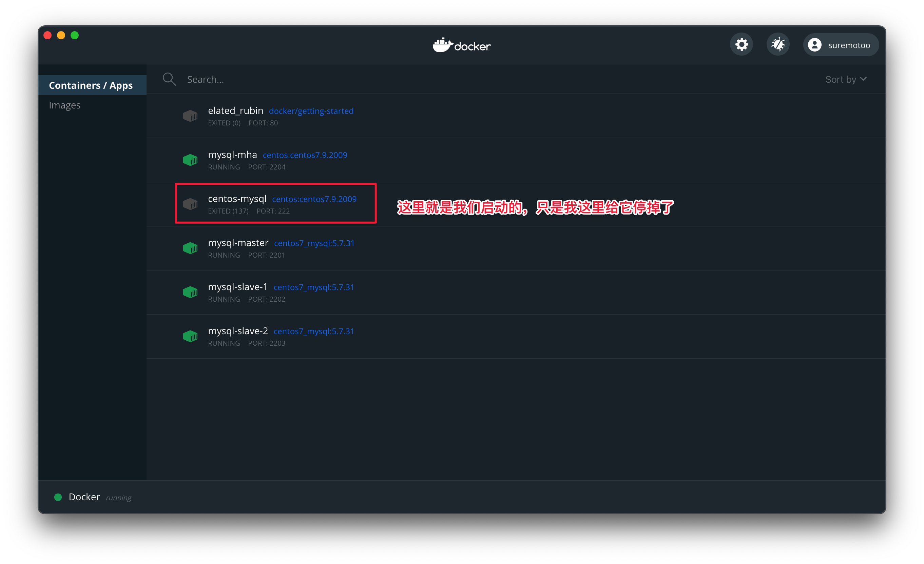Select the mysql-master container name
Image resolution: width=924 pixels, height=564 pixels.
238,243
